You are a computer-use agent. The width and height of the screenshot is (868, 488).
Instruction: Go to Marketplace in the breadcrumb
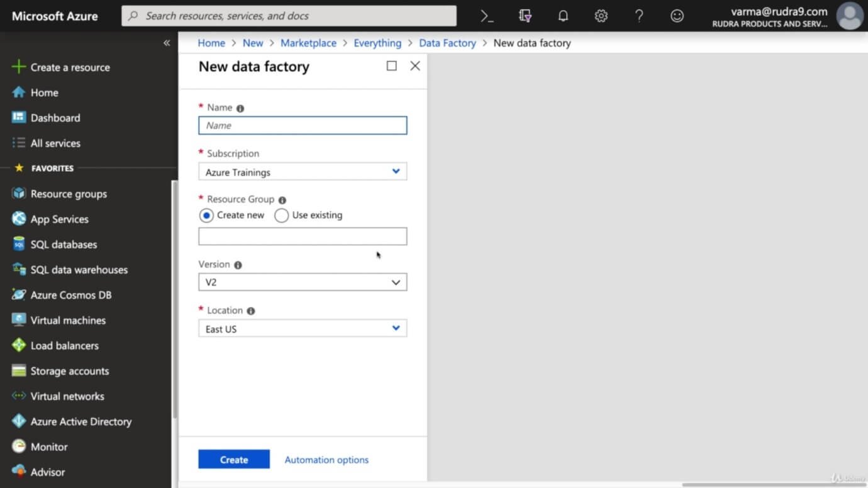308,43
